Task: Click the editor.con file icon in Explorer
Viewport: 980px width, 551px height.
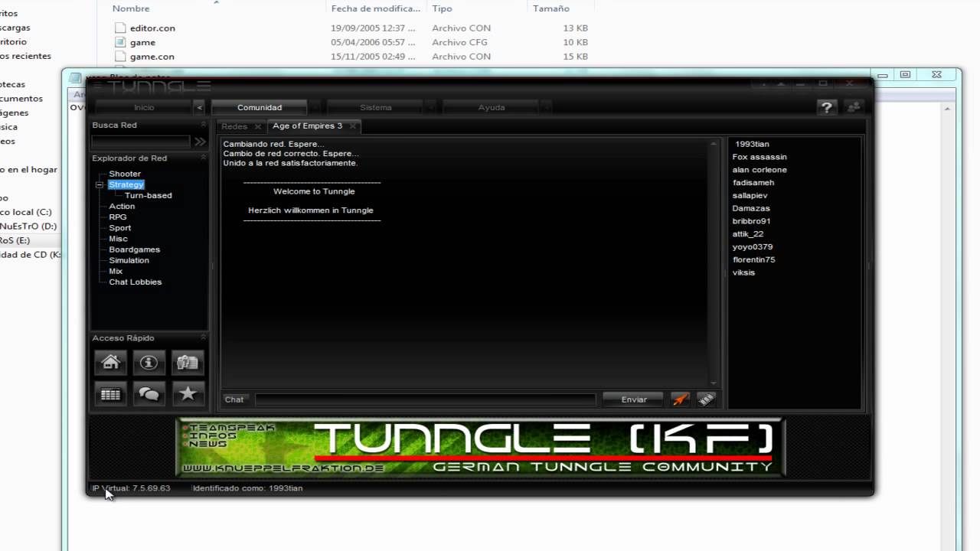Action: tap(120, 28)
